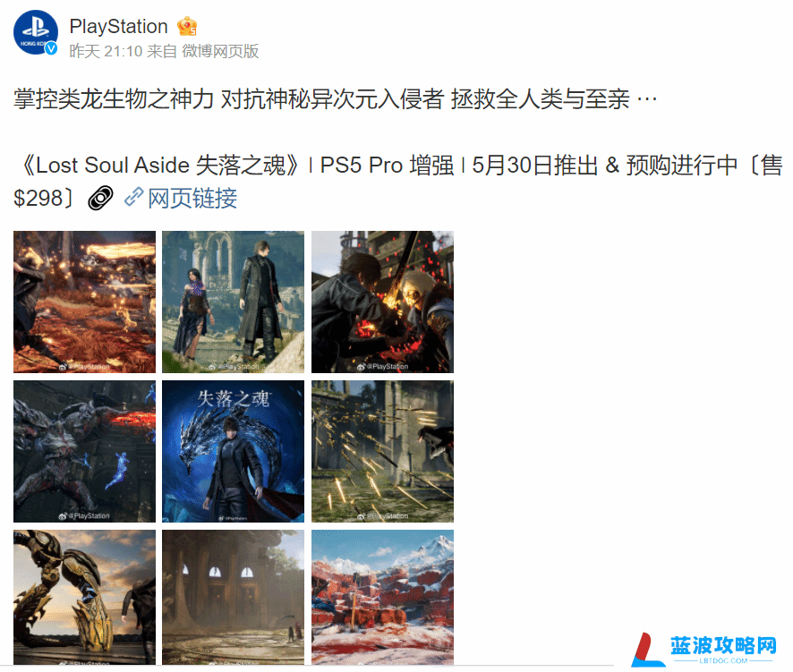Click the 昨天 21:10 post timestamp
The width and height of the screenshot is (793, 672).
tap(106, 51)
